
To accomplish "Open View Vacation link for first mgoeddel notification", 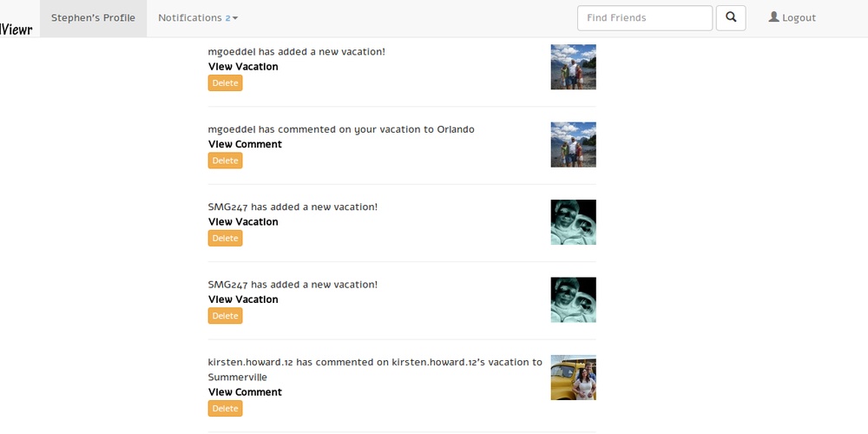I will 243,67.
